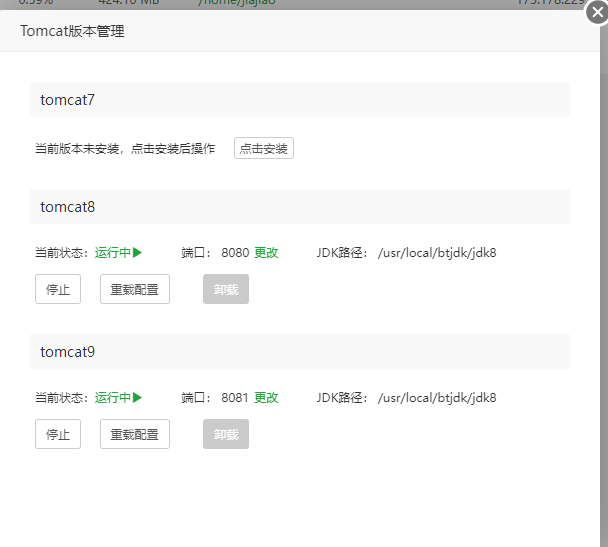Image resolution: width=608 pixels, height=547 pixels.
Task: Click the greyed 卸载 button for tomcat9
Action: 226,434
